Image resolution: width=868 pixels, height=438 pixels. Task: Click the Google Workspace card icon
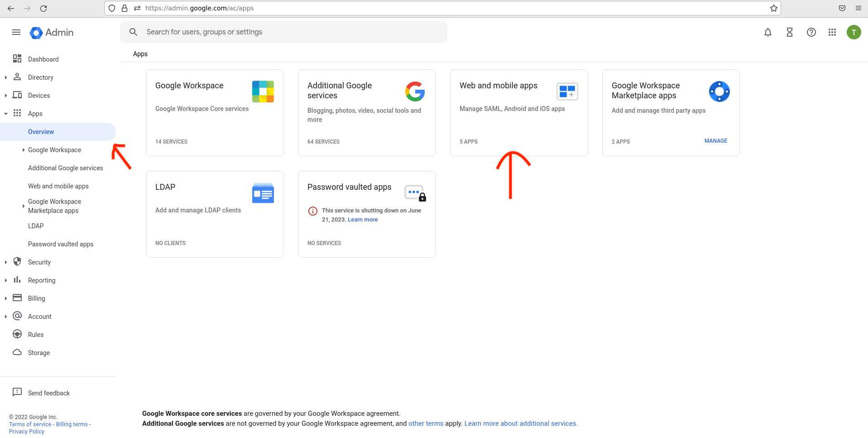(x=263, y=91)
